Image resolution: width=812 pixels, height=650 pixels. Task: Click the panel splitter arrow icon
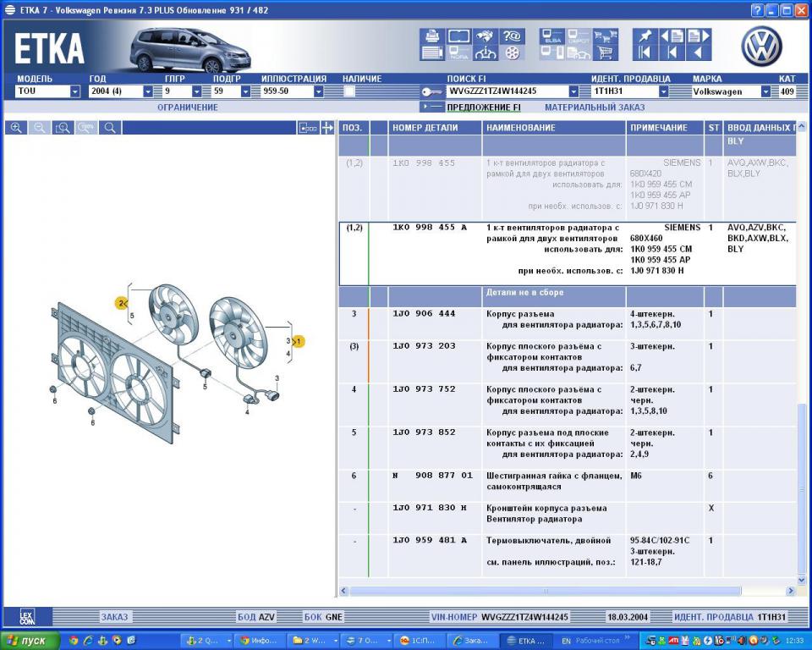tap(327, 128)
